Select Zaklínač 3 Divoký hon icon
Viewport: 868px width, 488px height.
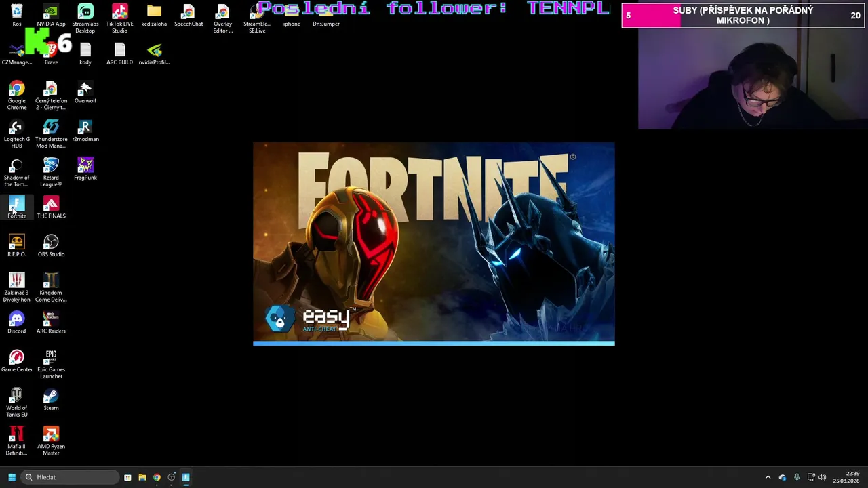pyautogui.click(x=16, y=288)
